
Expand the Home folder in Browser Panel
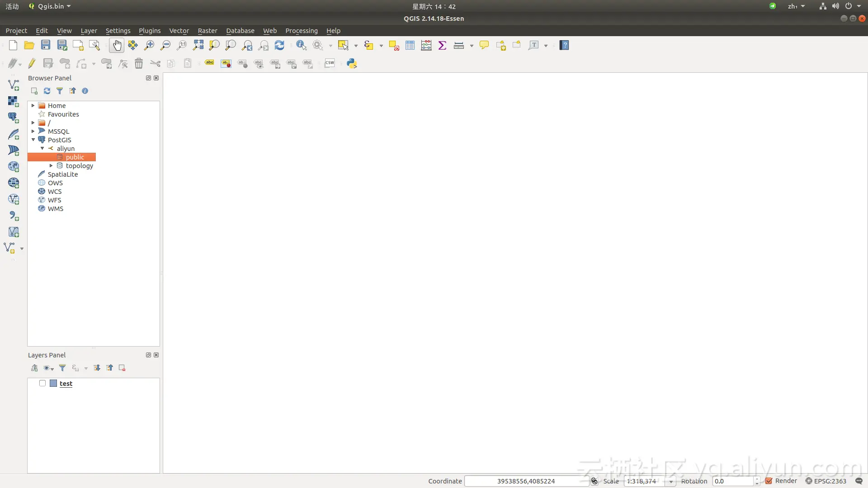click(x=33, y=105)
